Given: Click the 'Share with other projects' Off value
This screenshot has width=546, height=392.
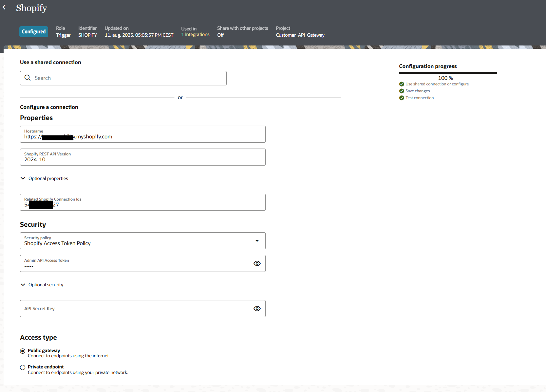Looking at the screenshot, I should [220, 35].
